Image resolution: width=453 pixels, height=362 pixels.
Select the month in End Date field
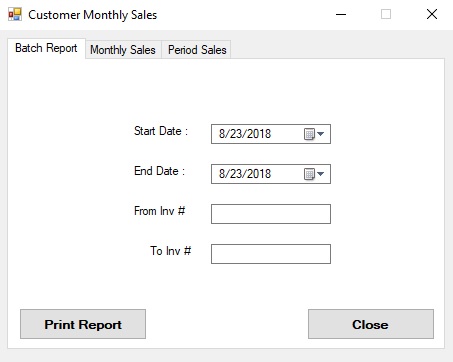222,174
